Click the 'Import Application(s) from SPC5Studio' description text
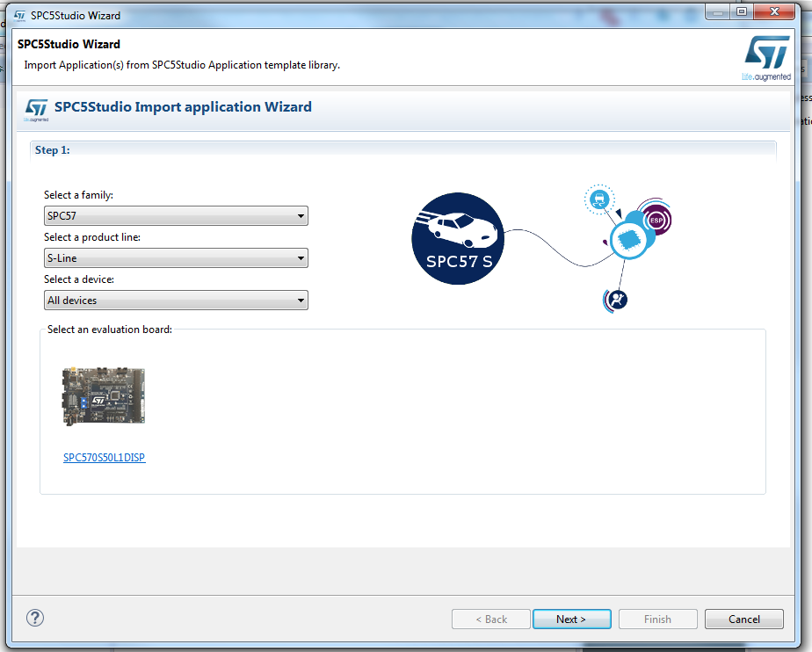Viewport: 812px width, 652px height. tap(182, 65)
